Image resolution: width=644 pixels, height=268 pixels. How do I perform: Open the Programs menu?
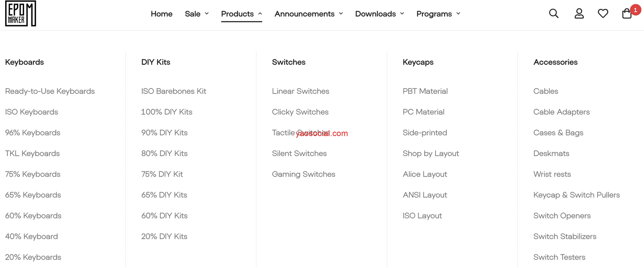tap(438, 14)
